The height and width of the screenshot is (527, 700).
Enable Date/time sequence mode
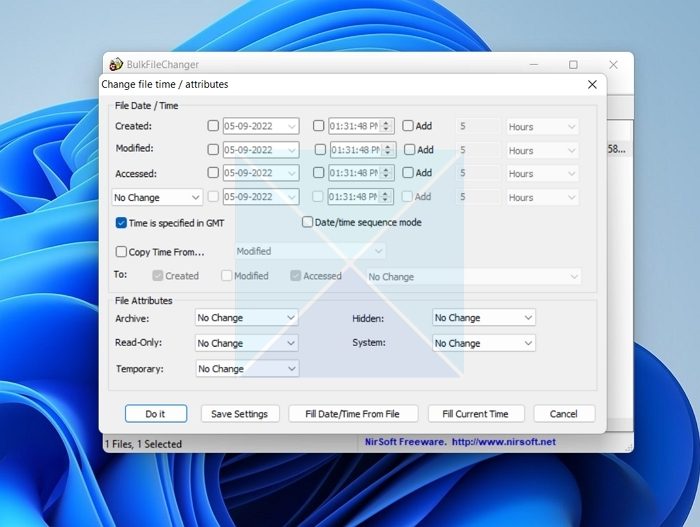[307, 222]
